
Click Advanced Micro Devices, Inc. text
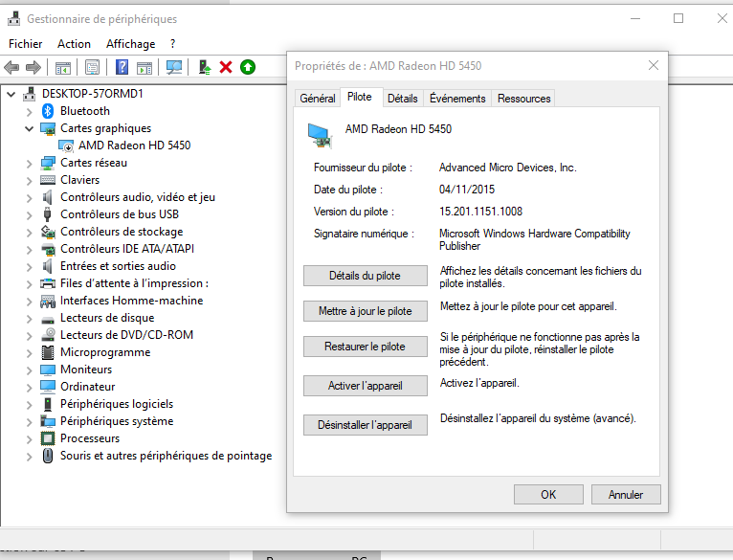coord(508,168)
